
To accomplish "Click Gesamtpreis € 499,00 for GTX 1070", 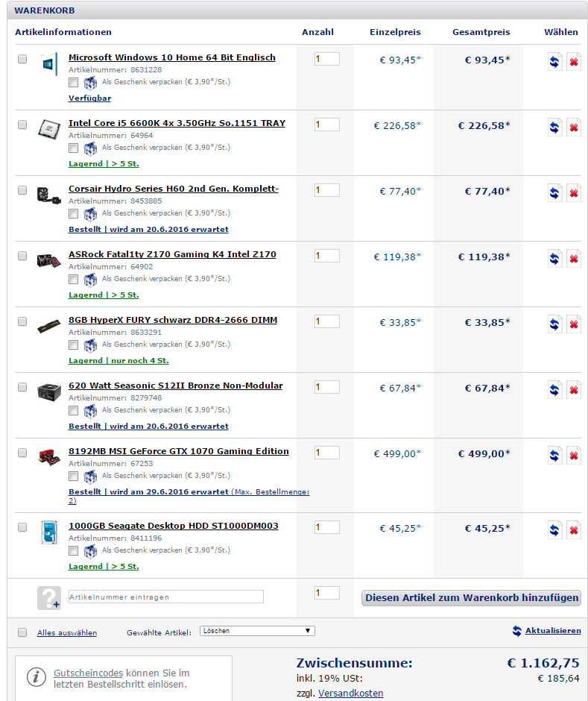I will click(484, 453).
